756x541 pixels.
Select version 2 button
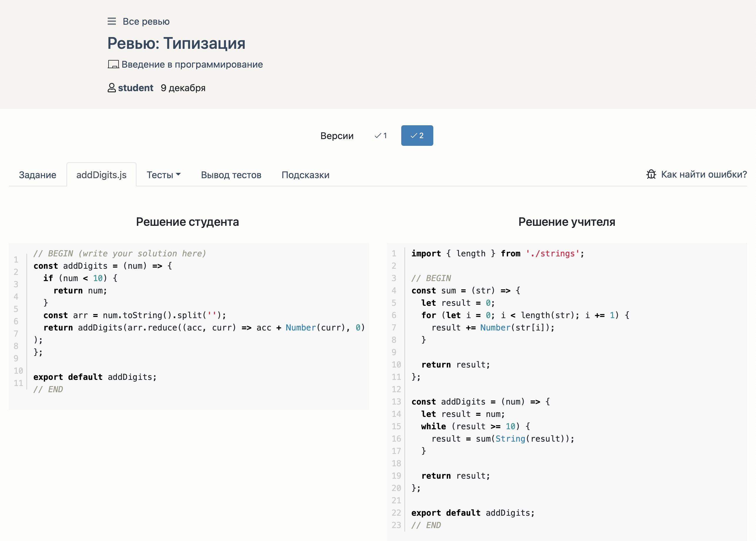[x=417, y=136]
